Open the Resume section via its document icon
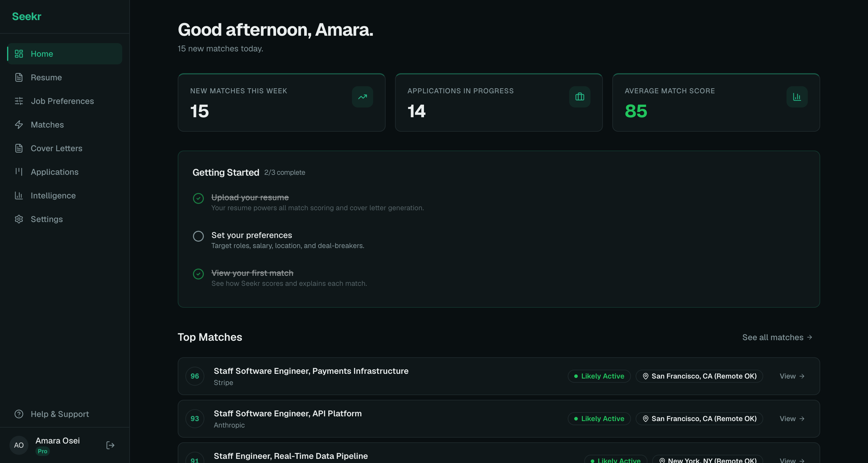This screenshot has height=463, width=868. click(19, 77)
